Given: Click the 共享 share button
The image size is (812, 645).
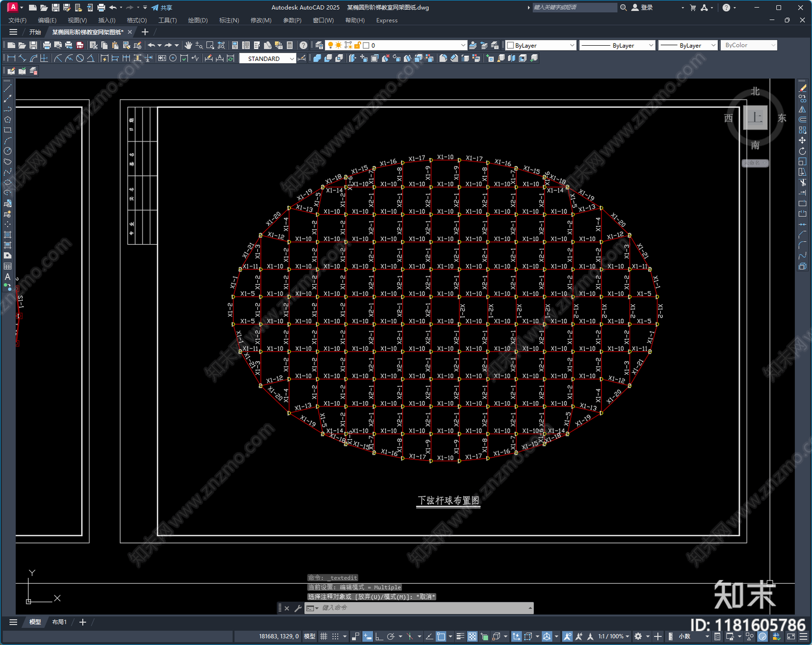Looking at the screenshot, I should tap(162, 8).
